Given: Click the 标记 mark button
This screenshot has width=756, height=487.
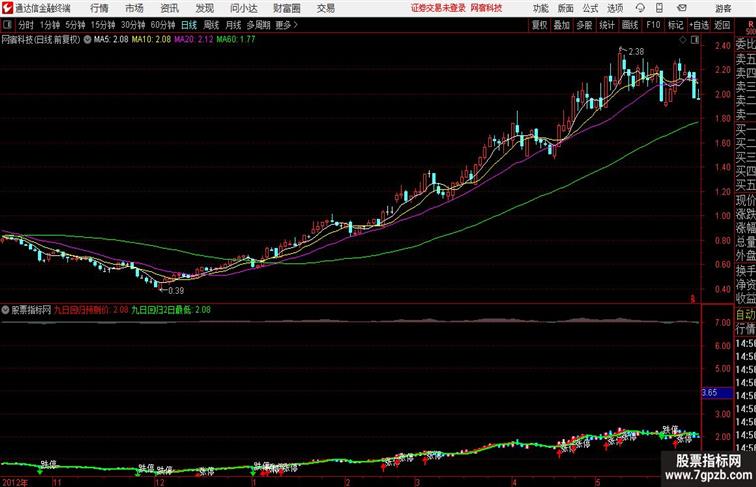Looking at the screenshot, I should pyautogui.click(x=675, y=25).
